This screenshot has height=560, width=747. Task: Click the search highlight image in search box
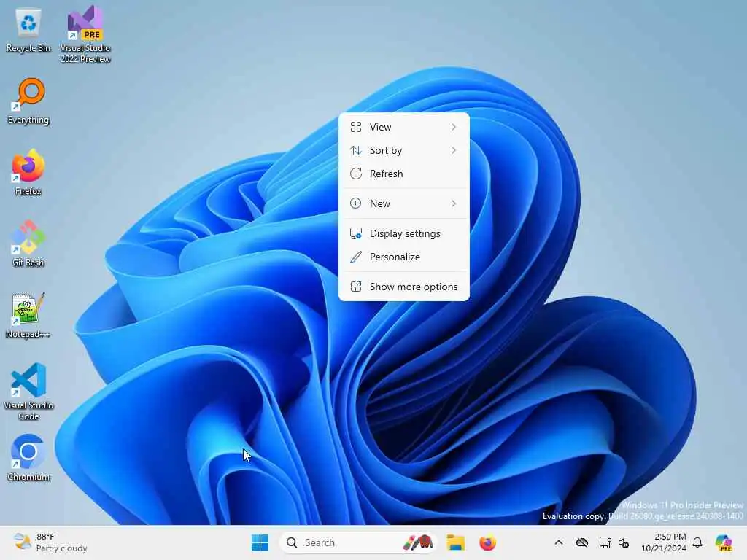418,542
